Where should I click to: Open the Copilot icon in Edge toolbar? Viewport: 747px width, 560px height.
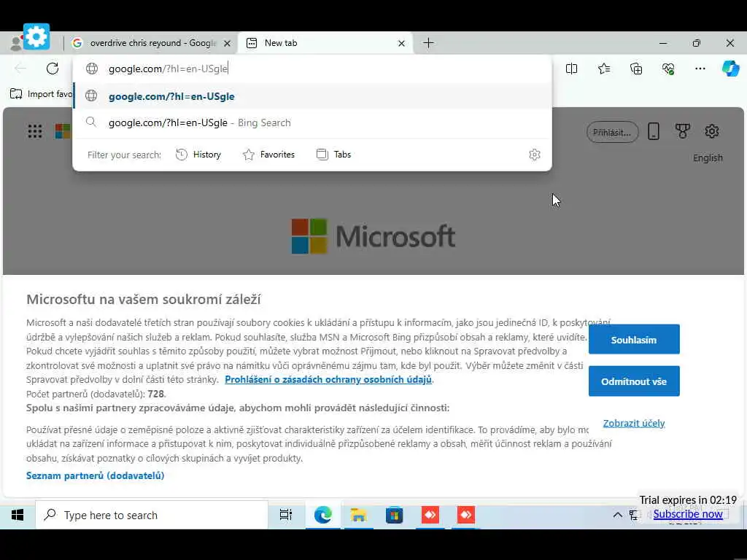730,69
